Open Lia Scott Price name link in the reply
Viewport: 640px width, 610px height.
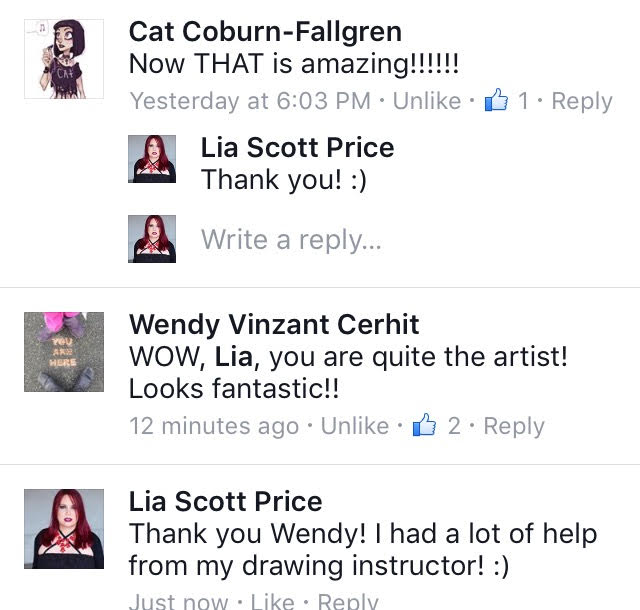click(297, 148)
